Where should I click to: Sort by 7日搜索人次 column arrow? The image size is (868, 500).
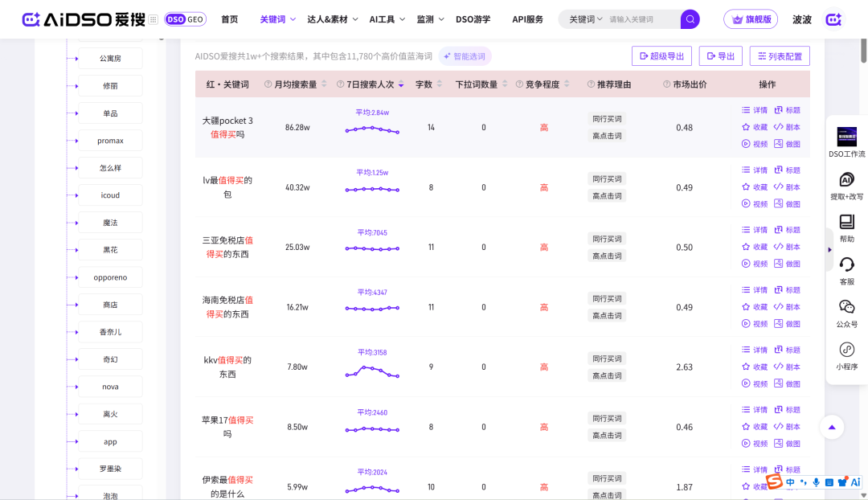401,84
